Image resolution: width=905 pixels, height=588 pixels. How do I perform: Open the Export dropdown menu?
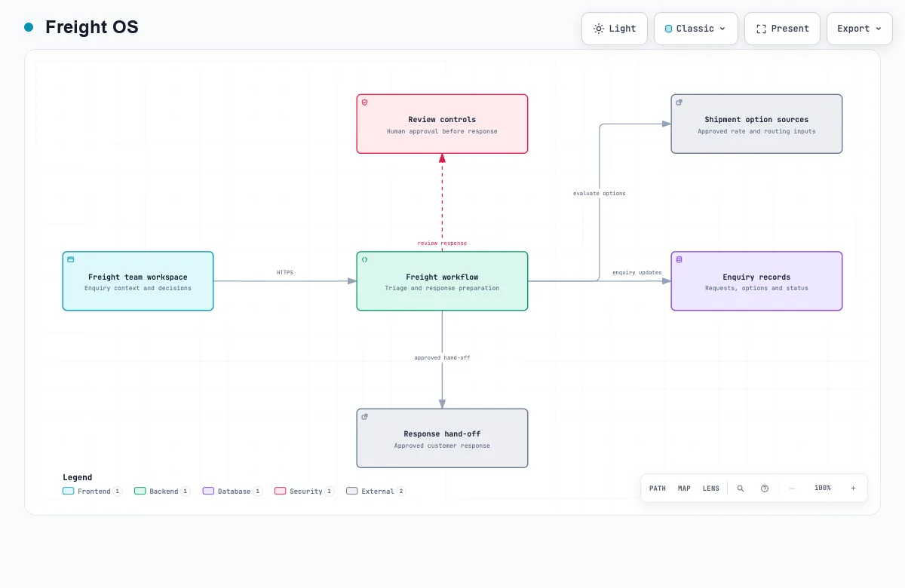point(859,29)
